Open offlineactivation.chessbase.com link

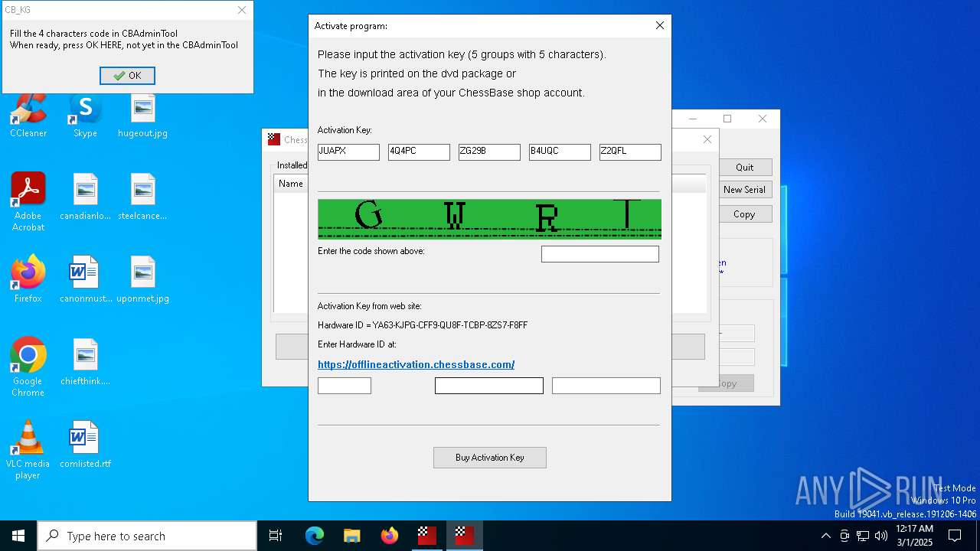tap(416, 364)
